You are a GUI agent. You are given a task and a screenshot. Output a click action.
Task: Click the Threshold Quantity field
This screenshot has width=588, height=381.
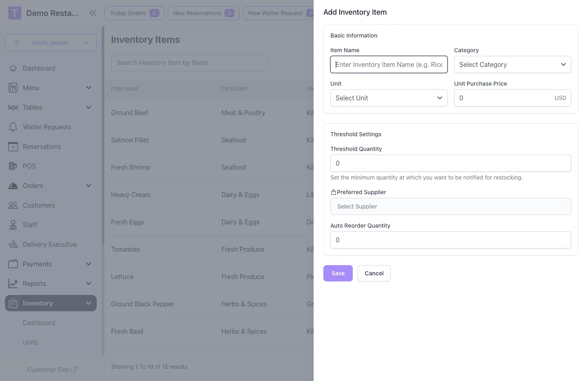[450, 163]
